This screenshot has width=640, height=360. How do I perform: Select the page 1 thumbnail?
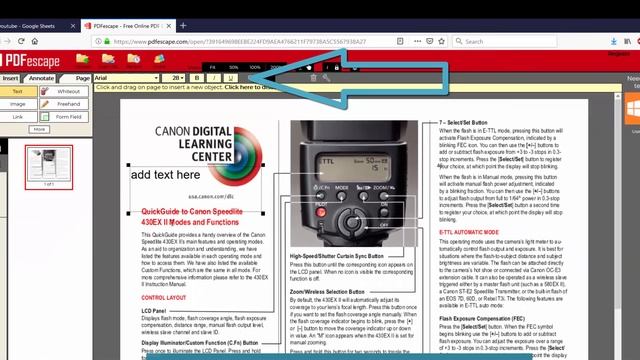(x=49, y=167)
